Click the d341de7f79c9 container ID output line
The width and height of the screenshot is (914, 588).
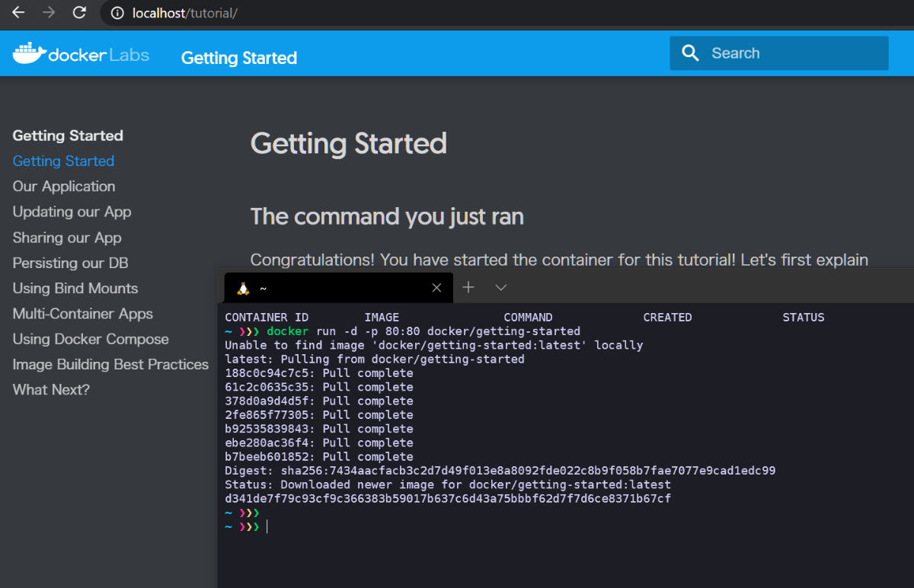[448, 499]
